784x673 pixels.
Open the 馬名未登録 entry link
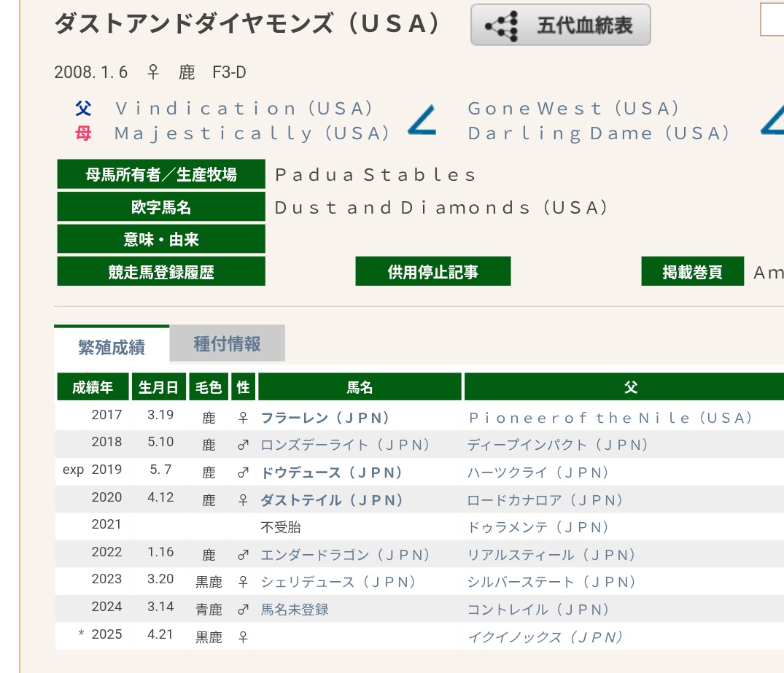295,610
